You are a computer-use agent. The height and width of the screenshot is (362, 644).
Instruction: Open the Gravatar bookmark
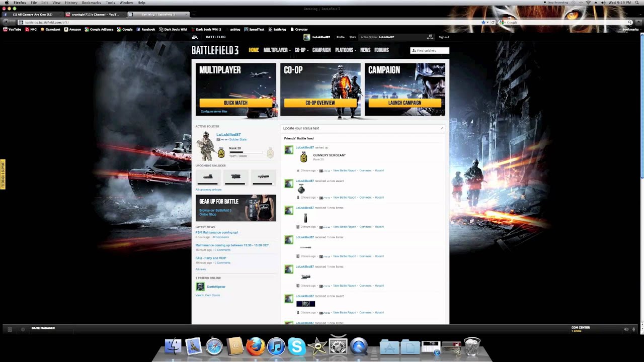click(299, 30)
